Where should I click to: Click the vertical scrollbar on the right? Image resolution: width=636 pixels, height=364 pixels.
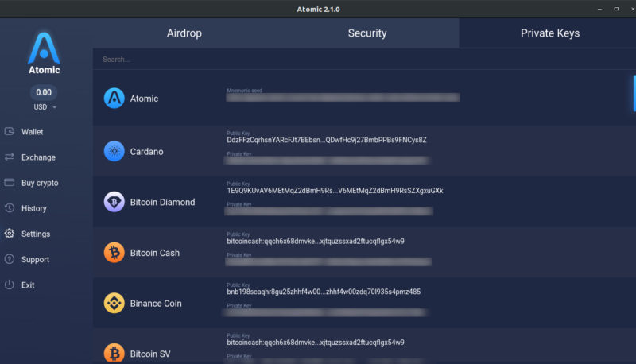[634, 91]
